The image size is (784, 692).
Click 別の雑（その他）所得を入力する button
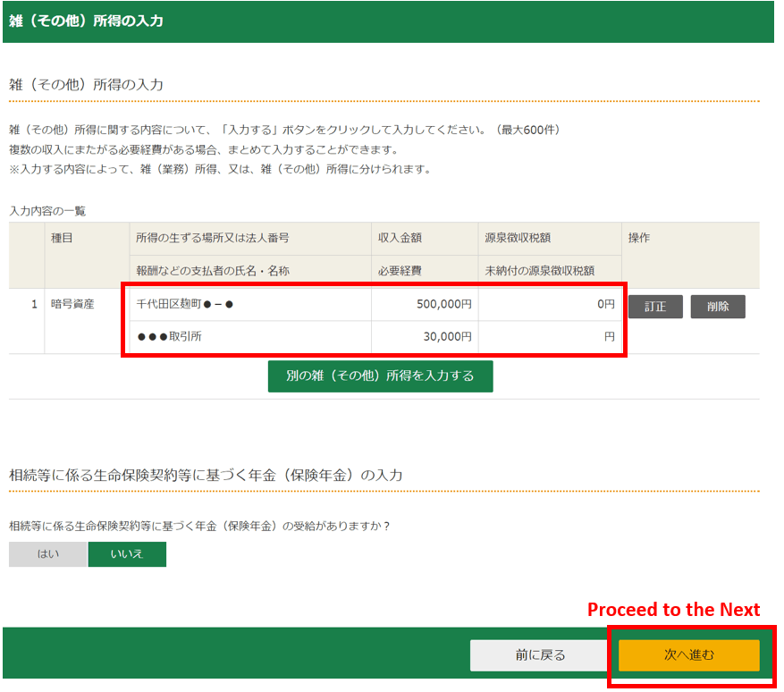pos(381,376)
